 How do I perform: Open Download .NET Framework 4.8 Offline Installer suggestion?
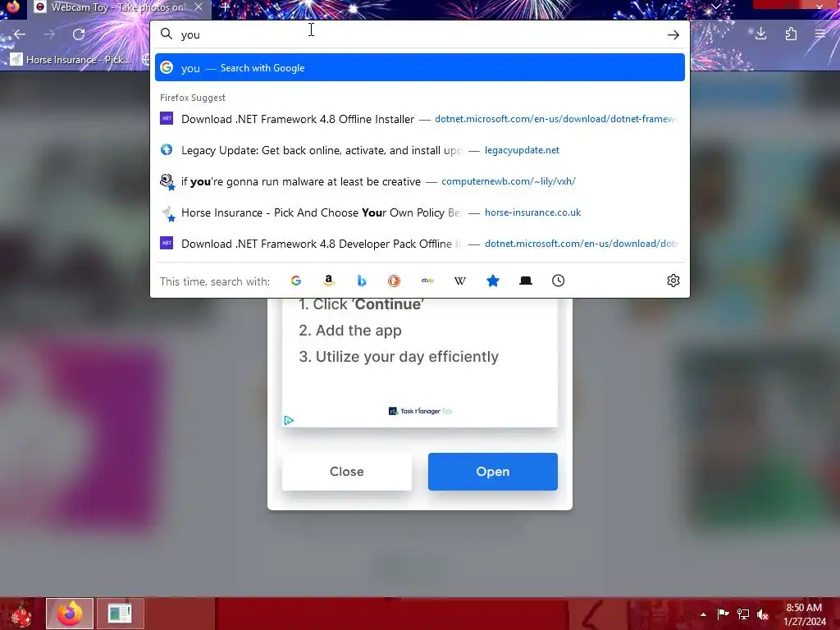point(420,119)
